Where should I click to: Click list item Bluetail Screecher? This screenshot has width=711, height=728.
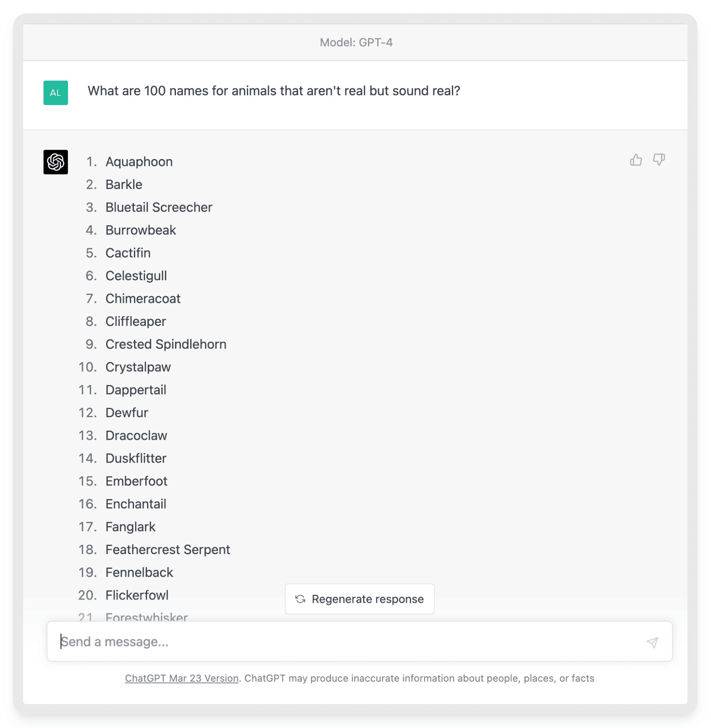tap(159, 207)
